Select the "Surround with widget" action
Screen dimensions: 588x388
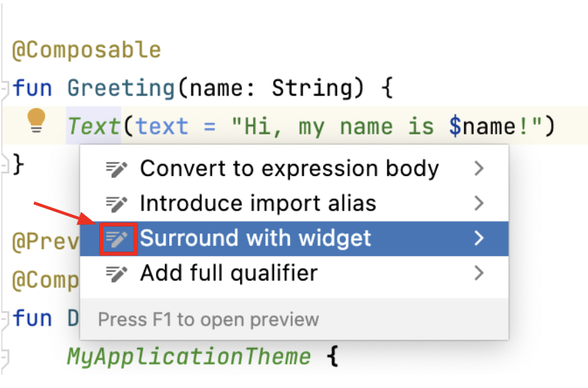(255, 239)
